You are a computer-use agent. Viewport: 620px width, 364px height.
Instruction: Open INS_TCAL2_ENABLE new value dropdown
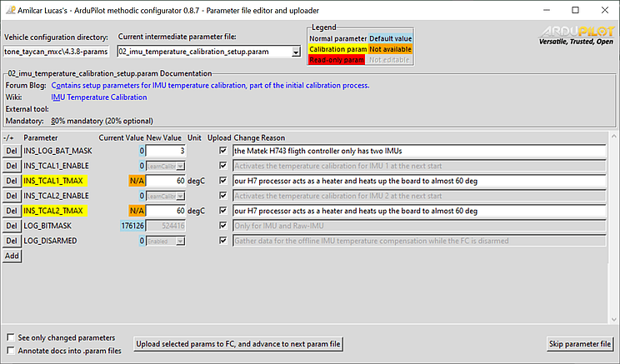point(180,197)
